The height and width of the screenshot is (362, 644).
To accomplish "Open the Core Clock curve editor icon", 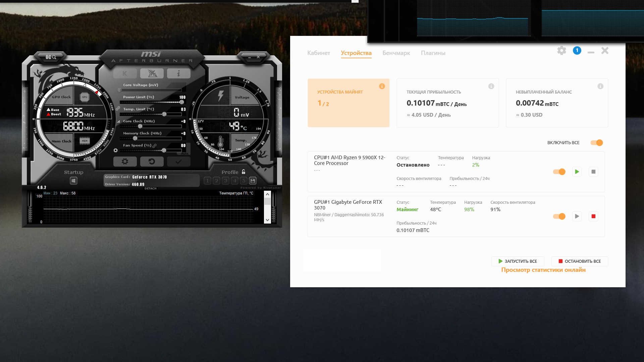I will [118, 121].
